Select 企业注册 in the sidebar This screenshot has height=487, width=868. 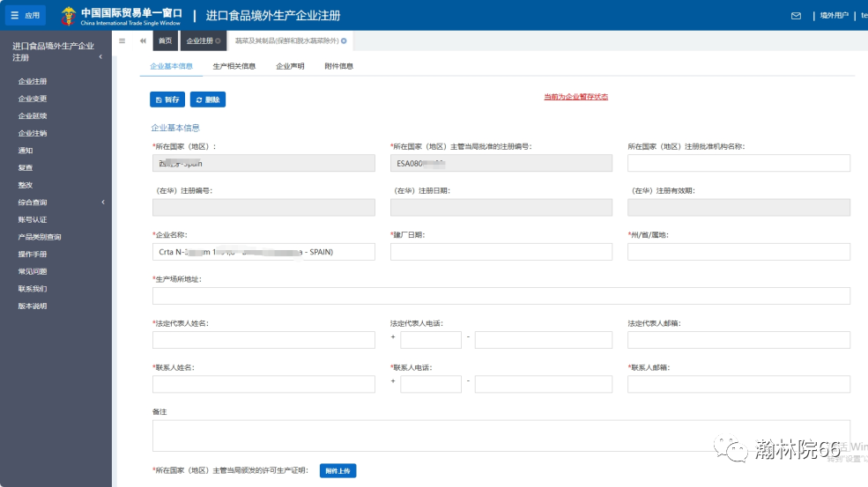pos(33,81)
